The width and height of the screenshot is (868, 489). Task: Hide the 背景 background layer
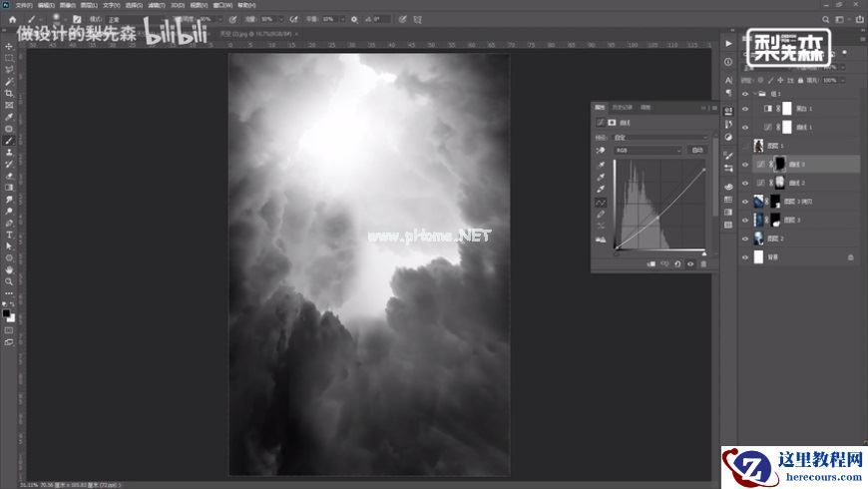click(x=745, y=256)
